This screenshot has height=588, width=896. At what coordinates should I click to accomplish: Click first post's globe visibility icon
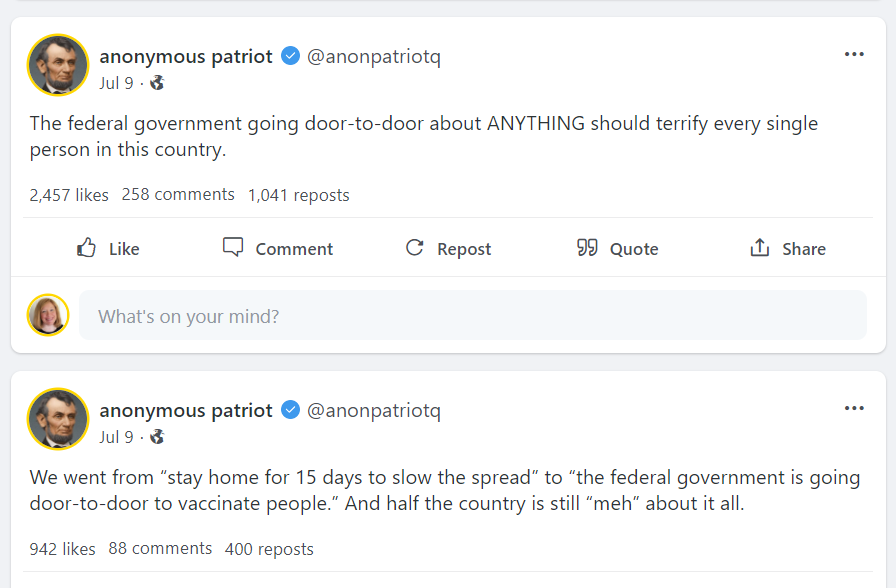[x=157, y=83]
